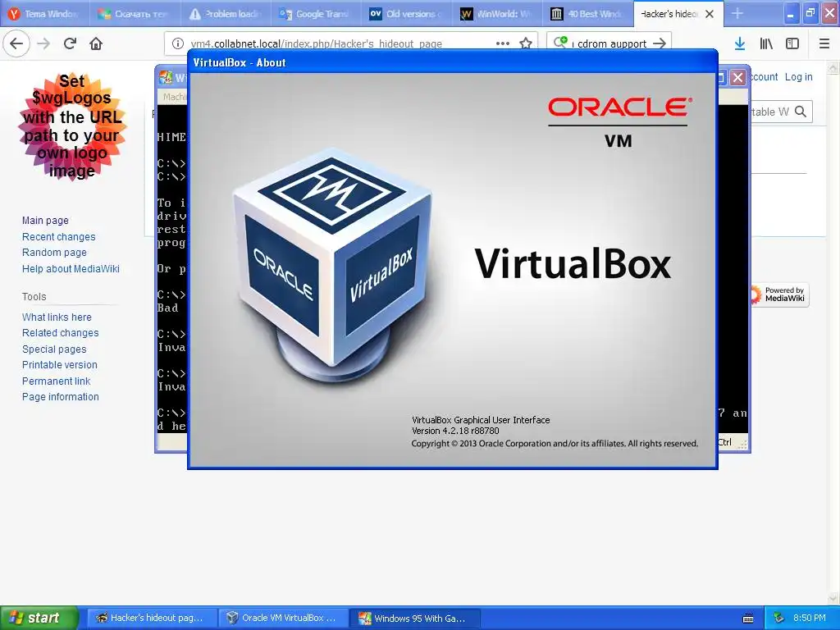Open Related changes link
Viewport: 840px width, 630px height.
pyautogui.click(x=61, y=333)
